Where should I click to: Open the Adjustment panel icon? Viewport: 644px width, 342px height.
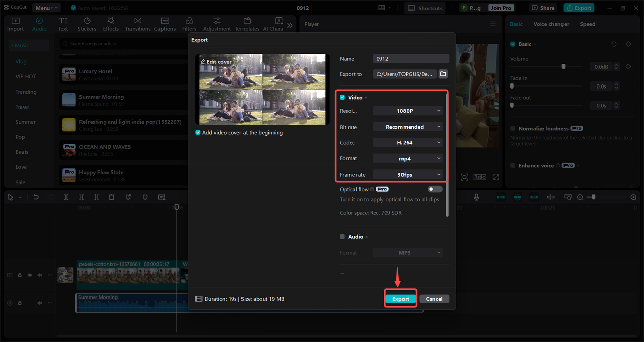(x=217, y=21)
